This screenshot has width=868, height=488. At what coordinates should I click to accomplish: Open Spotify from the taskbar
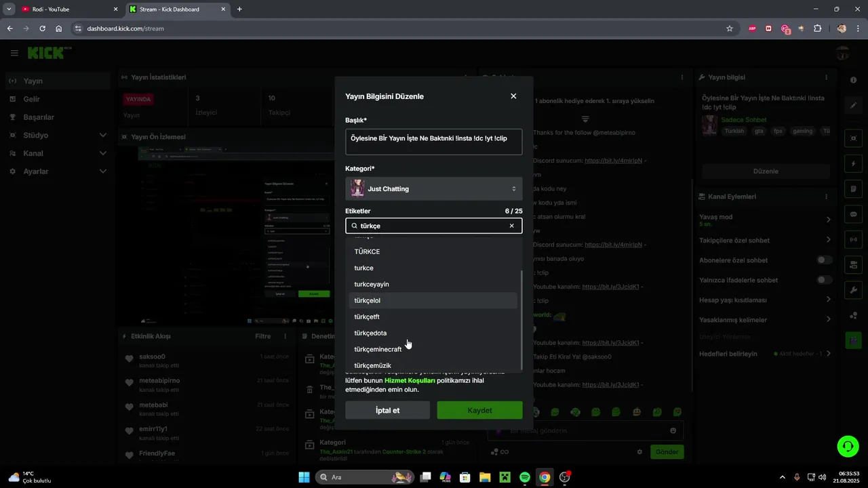click(x=525, y=477)
